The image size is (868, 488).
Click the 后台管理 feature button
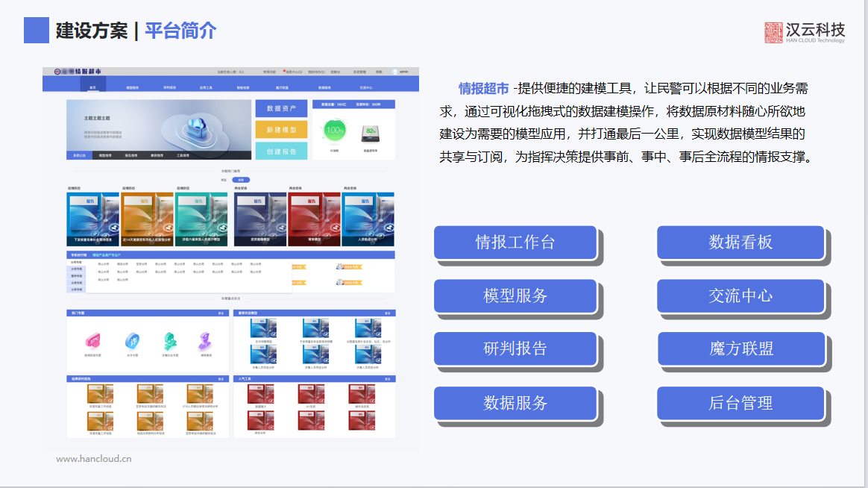740,404
